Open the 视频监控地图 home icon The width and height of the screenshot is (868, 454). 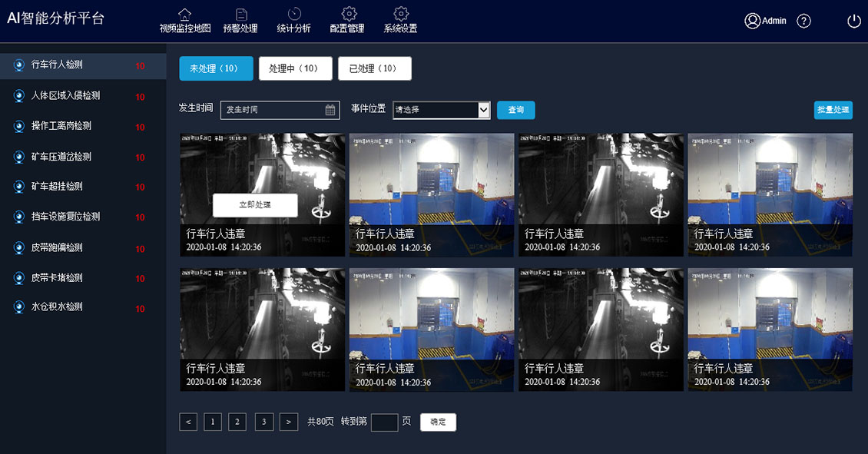pos(184,14)
